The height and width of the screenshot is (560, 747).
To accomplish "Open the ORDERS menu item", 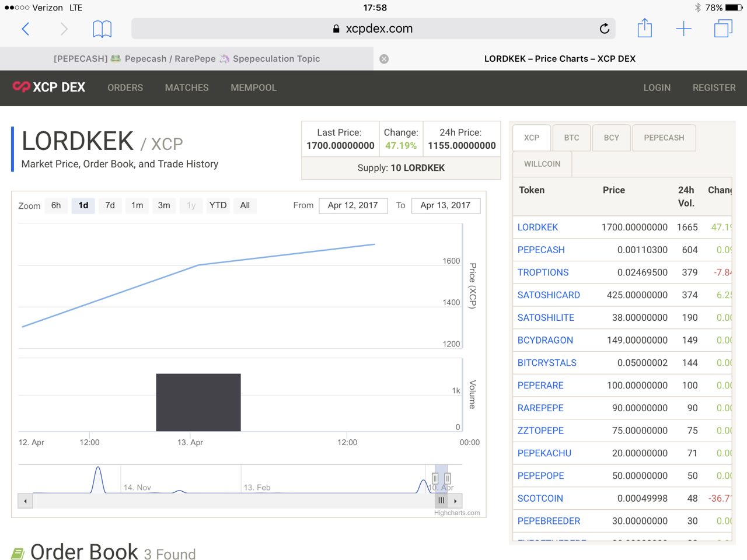I will 125,87.
